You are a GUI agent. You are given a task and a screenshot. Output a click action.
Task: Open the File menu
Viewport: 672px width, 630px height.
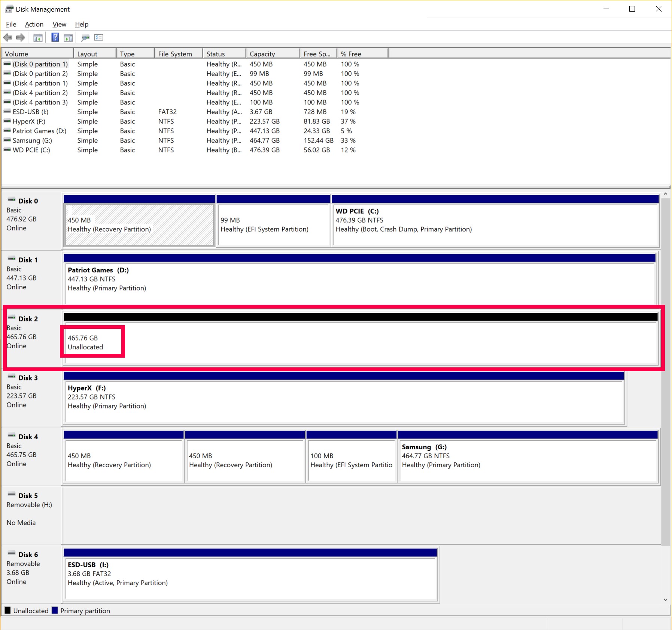coord(11,24)
